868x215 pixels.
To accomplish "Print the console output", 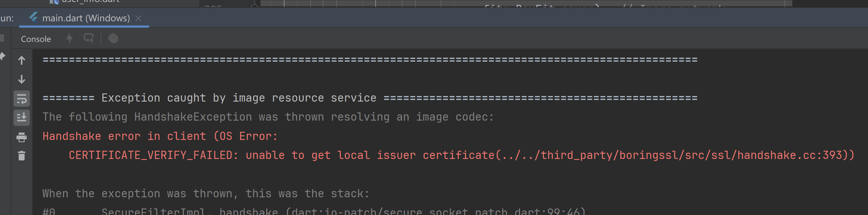I will point(22,137).
